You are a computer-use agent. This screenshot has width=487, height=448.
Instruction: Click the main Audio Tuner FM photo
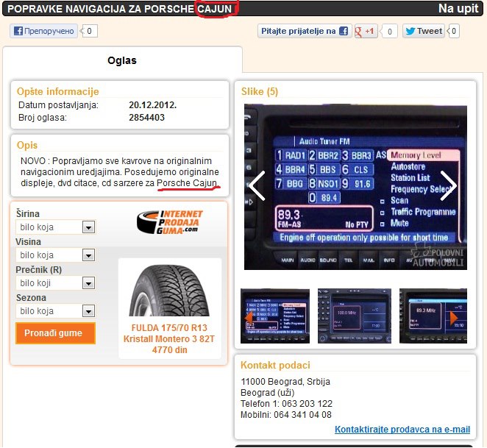coord(355,187)
